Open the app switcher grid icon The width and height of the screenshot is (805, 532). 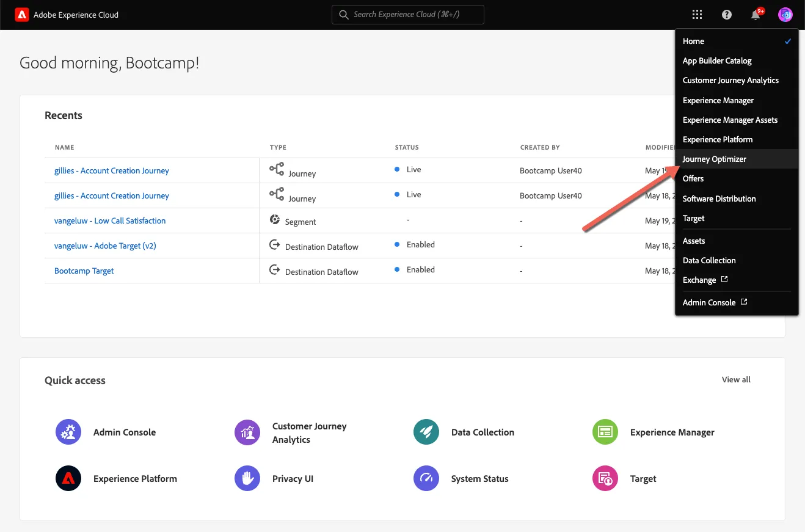pyautogui.click(x=697, y=15)
